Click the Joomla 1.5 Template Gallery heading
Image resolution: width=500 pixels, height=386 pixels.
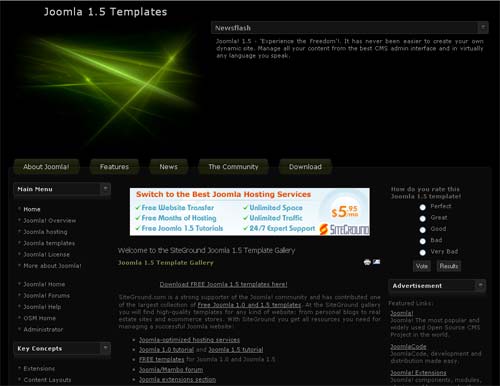166,263
